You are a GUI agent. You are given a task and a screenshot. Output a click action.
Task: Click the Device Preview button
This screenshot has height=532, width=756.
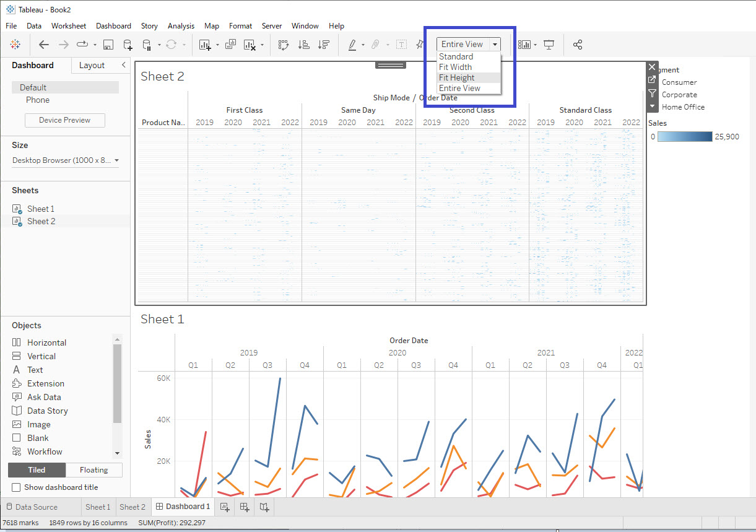click(x=64, y=120)
